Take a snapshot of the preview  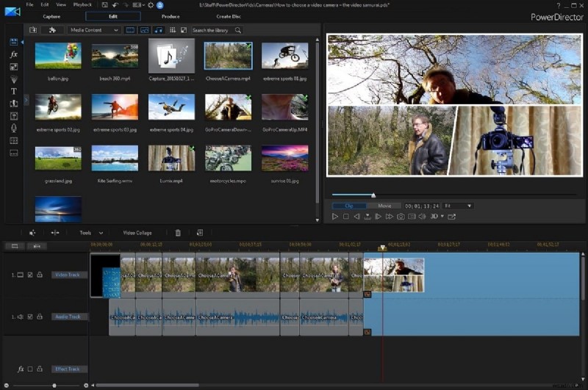pyautogui.click(x=401, y=217)
